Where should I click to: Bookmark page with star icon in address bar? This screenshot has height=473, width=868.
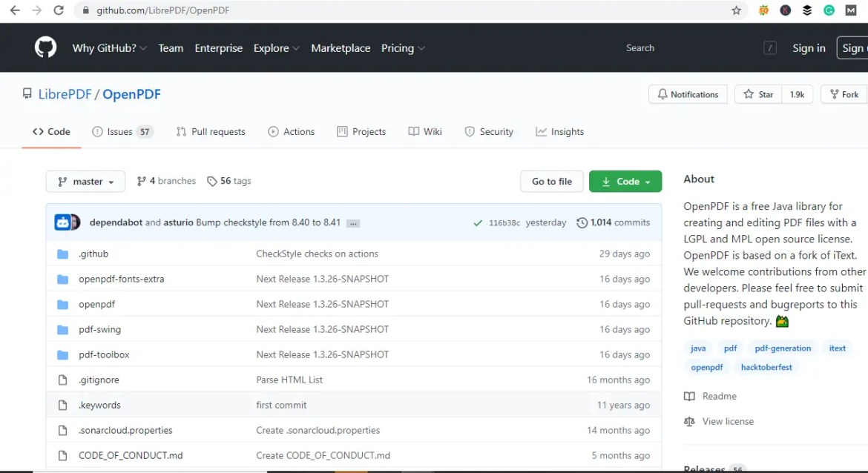point(736,10)
